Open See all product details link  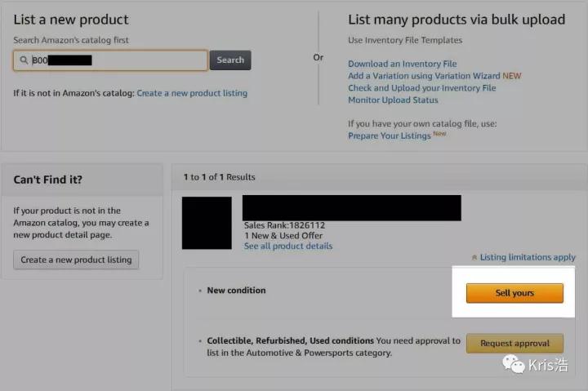pyautogui.click(x=288, y=247)
